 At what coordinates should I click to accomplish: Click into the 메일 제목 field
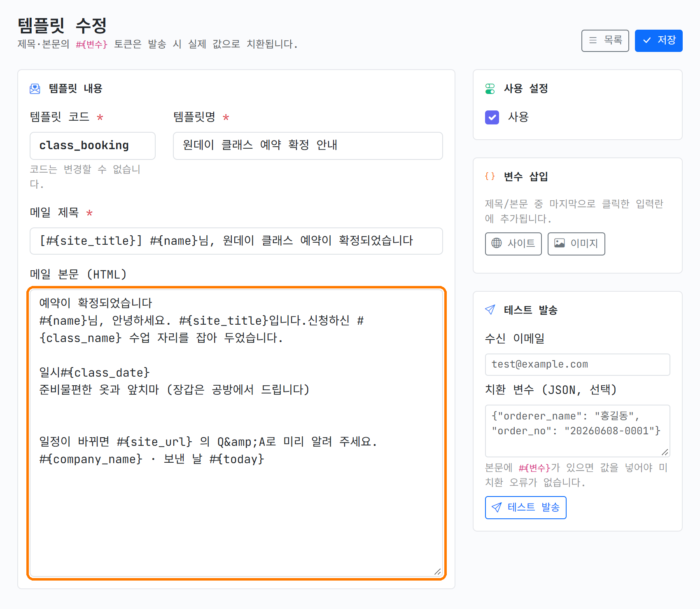[x=236, y=241]
